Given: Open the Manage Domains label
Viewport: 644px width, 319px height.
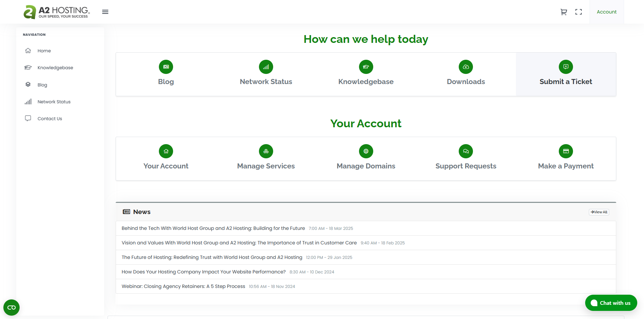Looking at the screenshot, I should coord(366,166).
